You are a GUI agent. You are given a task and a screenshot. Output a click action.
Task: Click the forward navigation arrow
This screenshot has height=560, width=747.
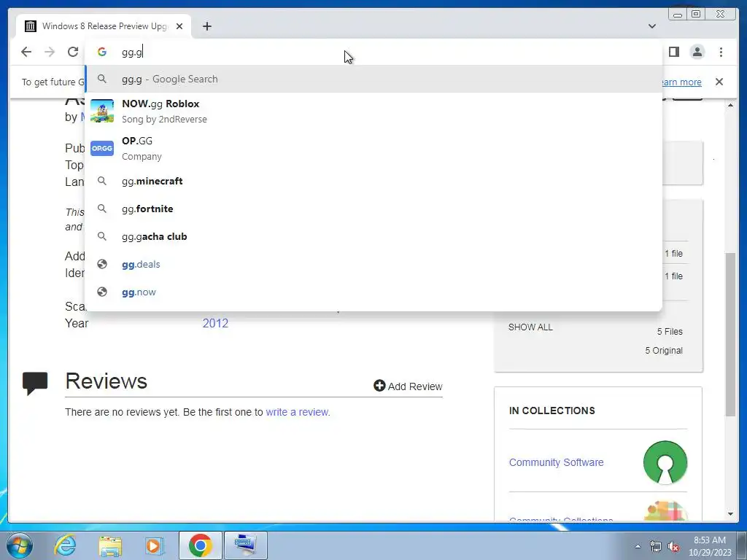(x=50, y=52)
